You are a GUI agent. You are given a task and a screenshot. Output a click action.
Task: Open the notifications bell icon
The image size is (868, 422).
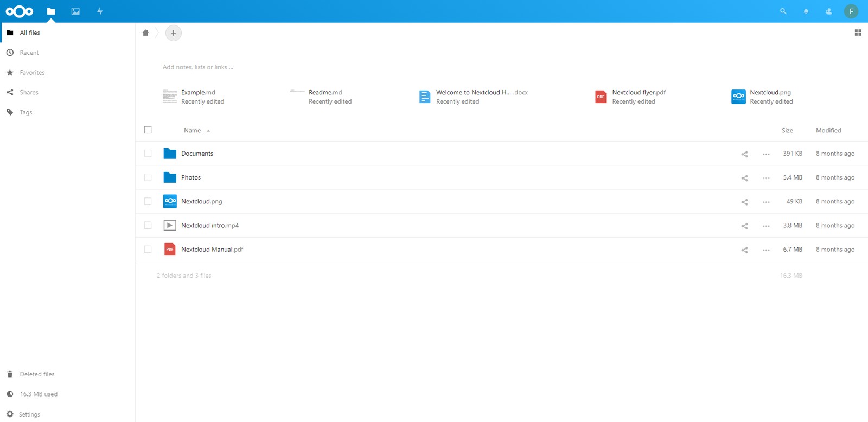806,11
